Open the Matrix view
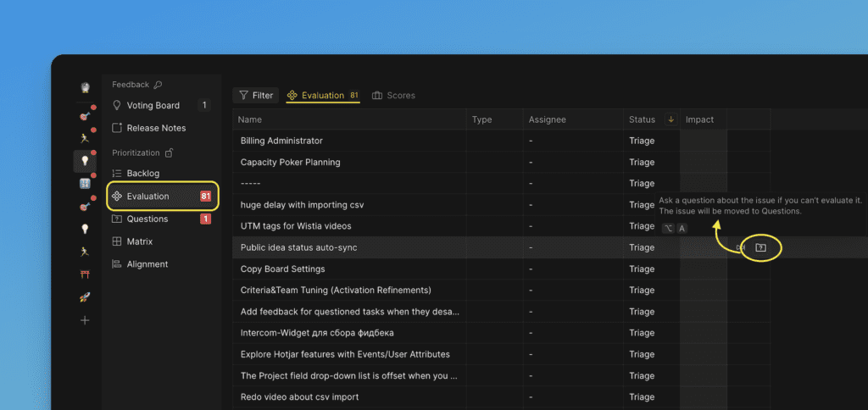The height and width of the screenshot is (410, 868). click(x=139, y=241)
